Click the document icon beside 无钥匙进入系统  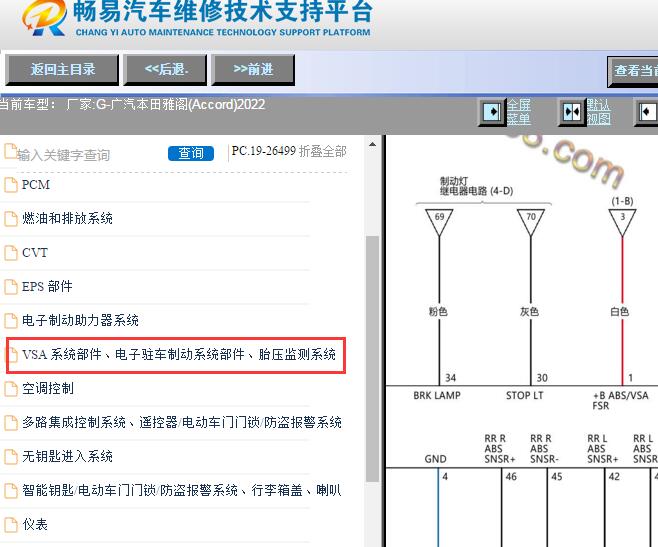(11, 457)
